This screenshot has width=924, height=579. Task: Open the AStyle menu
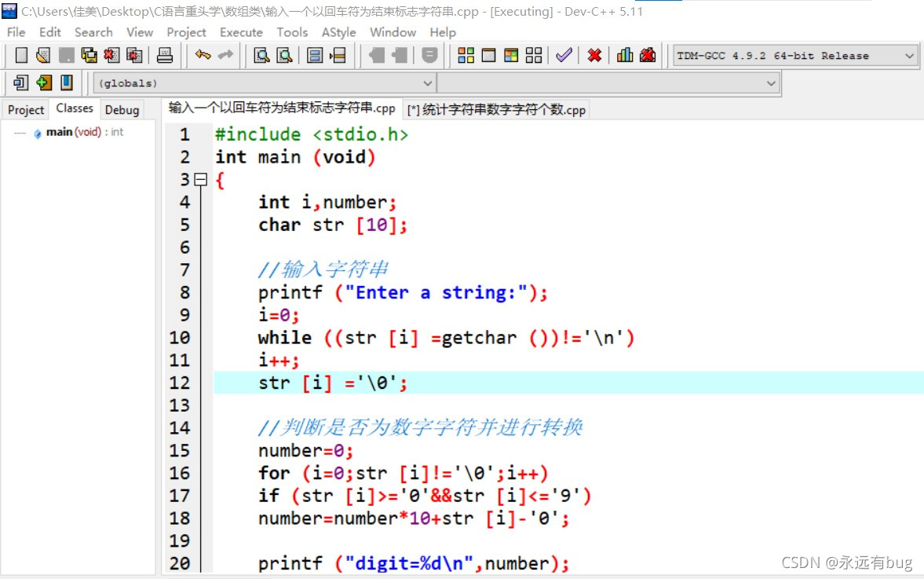339,32
